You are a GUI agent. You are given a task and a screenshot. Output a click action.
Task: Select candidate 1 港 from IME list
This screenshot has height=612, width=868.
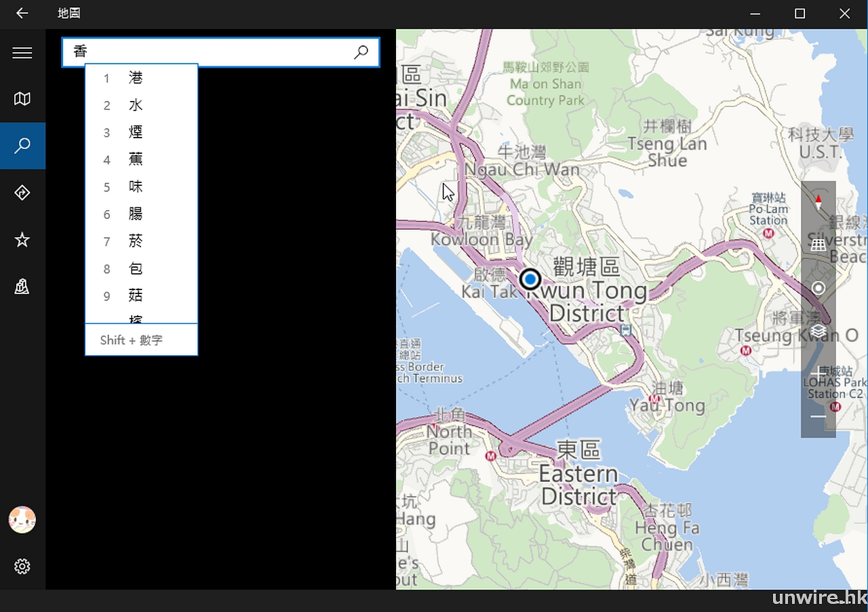[136, 79]
